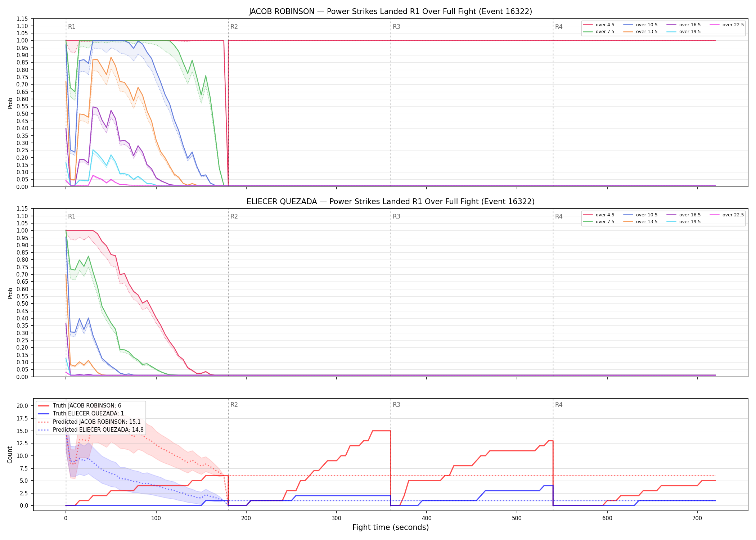Click the 'Count' y-axis label
Image resolution: width=756 pixels, height=540 pixels.
pyautogui.click(x=10, y=455)
